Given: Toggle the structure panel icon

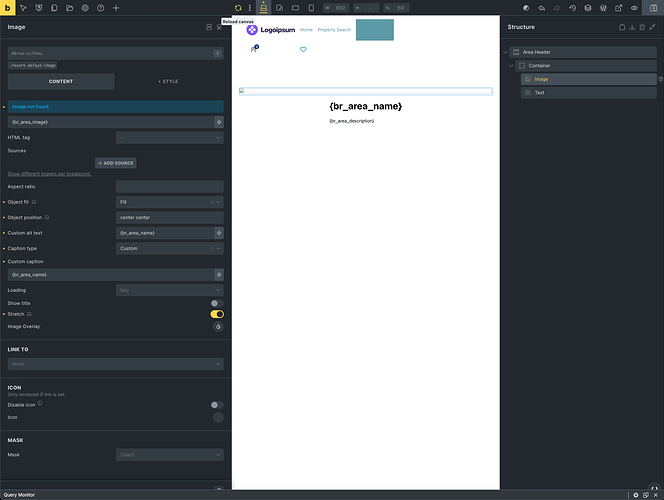Looking at the screenshot, I should 653,8.
